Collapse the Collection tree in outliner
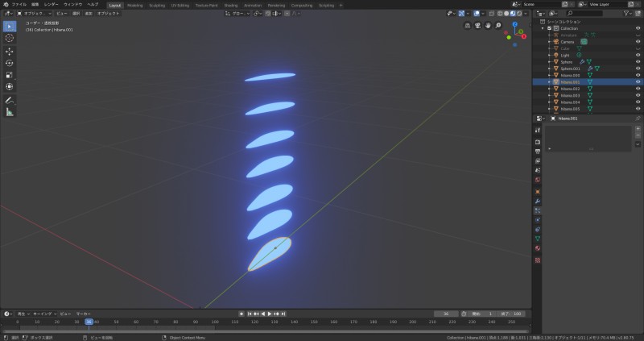 (x=543, y=28)
